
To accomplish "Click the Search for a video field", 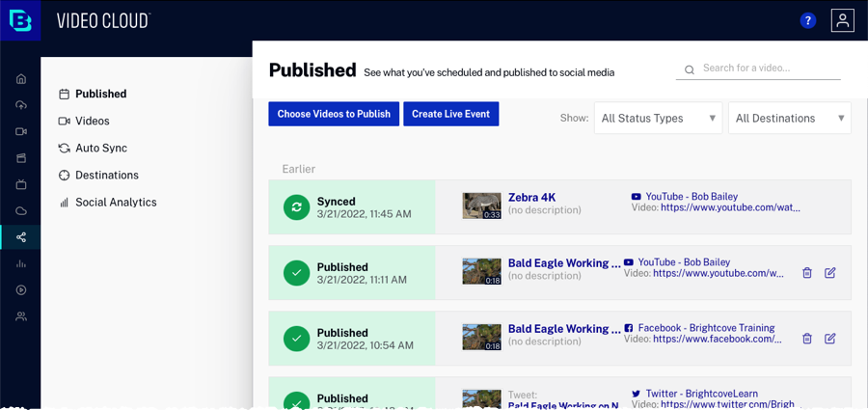I will tap(758, 68).
